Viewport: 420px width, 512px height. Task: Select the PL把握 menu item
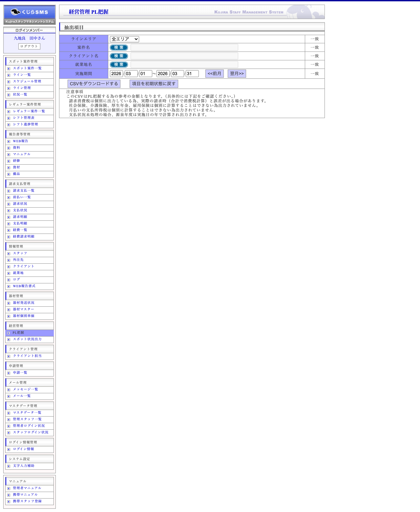pyautogui.click(x=18, y=333)
